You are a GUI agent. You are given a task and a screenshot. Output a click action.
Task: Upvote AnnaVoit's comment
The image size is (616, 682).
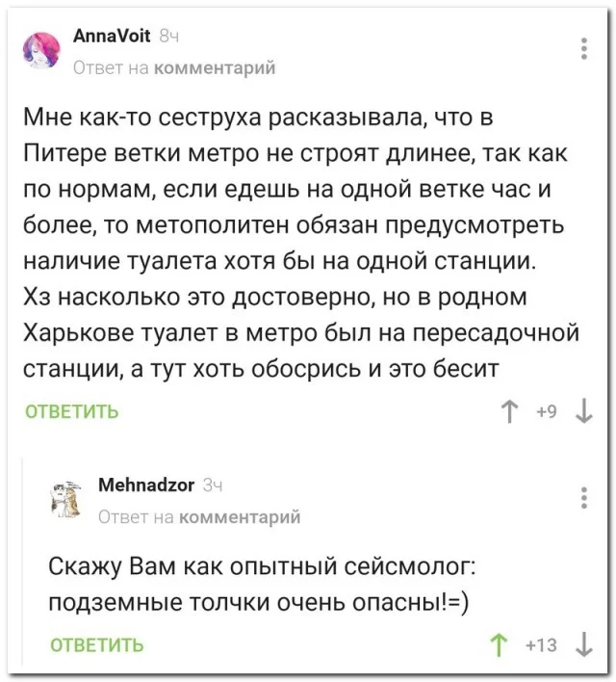point(508,412)
